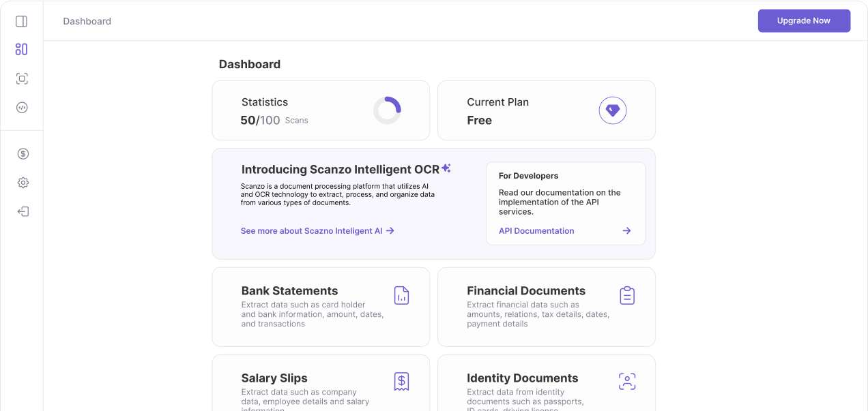Click the Identity Documents face scan icon

coord(626,381)
